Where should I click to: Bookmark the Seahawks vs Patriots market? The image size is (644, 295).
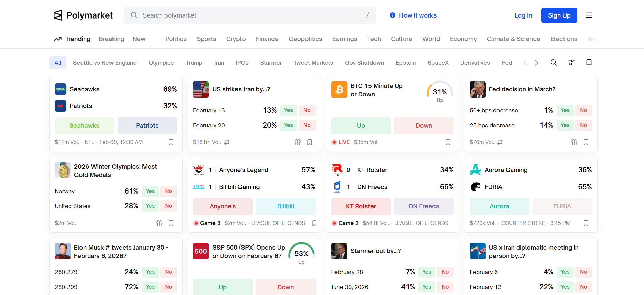[171, 142]
